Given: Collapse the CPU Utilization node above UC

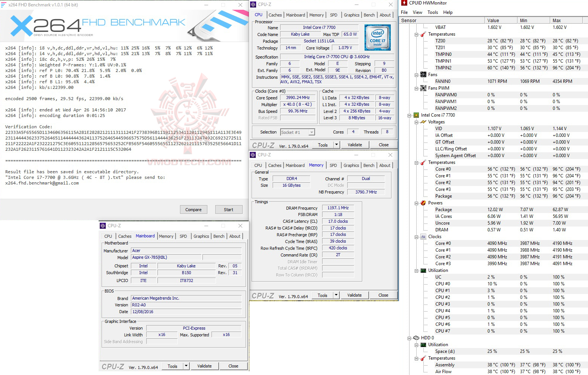Looking at the screenshot, I should [x=416, y=271].
